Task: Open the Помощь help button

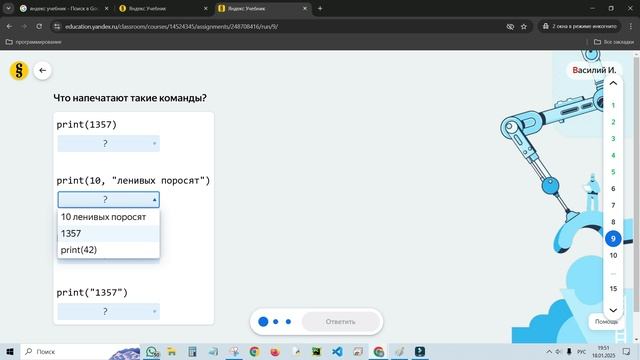Action: tap(606, 322)
